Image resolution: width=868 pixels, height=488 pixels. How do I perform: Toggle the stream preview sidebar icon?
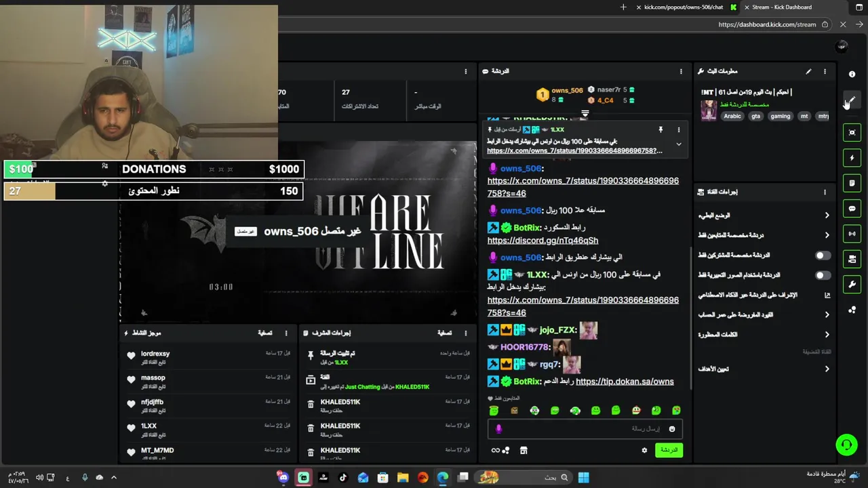click(852, 132)
